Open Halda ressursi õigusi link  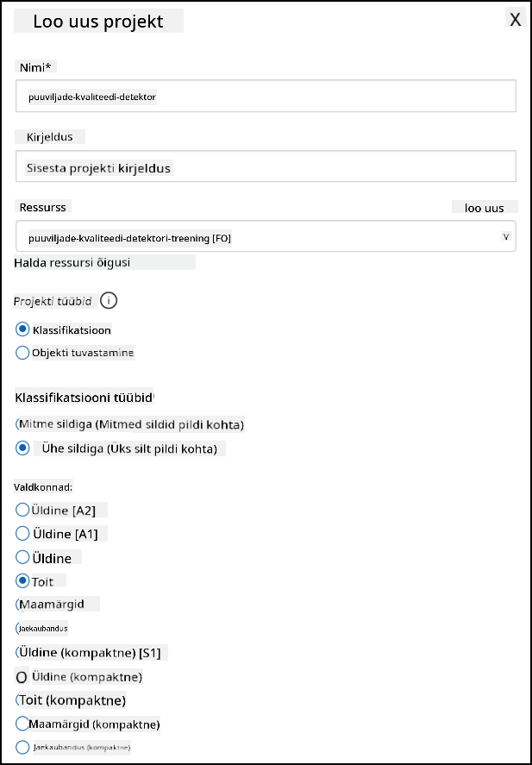[72, 262]
